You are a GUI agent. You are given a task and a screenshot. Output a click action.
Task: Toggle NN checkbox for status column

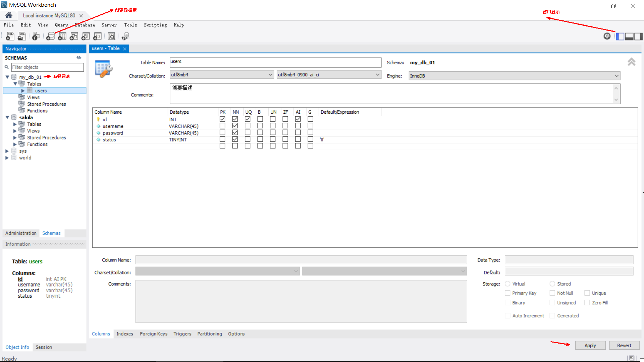click(x=235, y=139)
